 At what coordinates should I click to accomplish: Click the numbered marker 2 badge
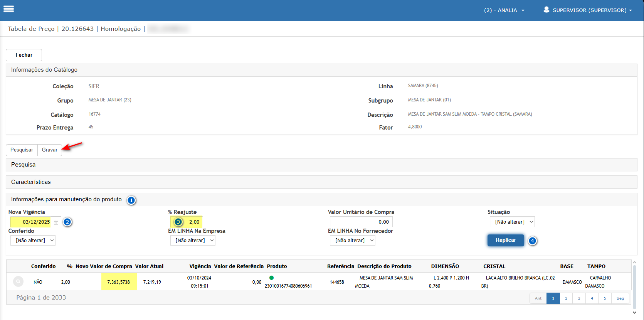[67, 222]
